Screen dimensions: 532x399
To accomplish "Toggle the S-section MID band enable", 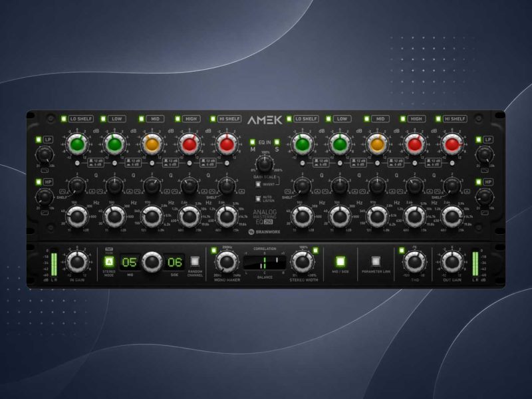I will click(x=367, y=119).
